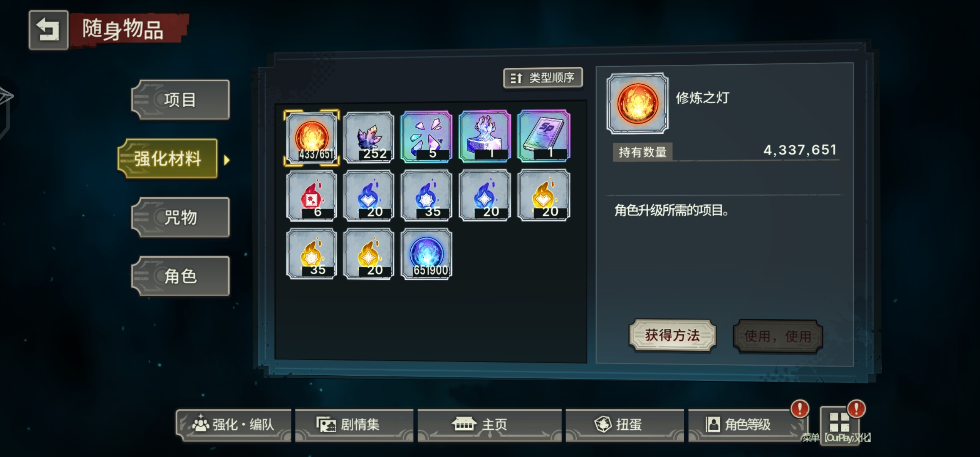980x457 pixels.
Task: Select the SP book item
Action: click(544, 136)
